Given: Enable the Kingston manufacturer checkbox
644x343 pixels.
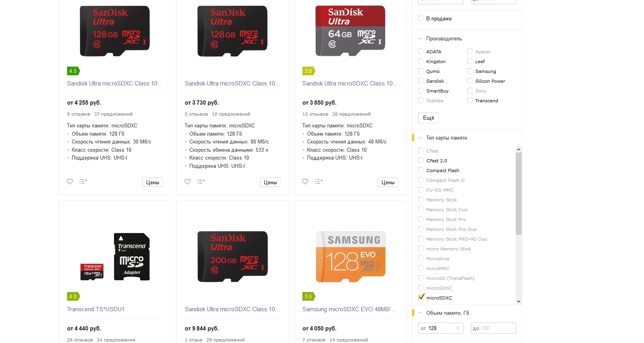Looking at the screenshot, I should (x=421, y=61).
